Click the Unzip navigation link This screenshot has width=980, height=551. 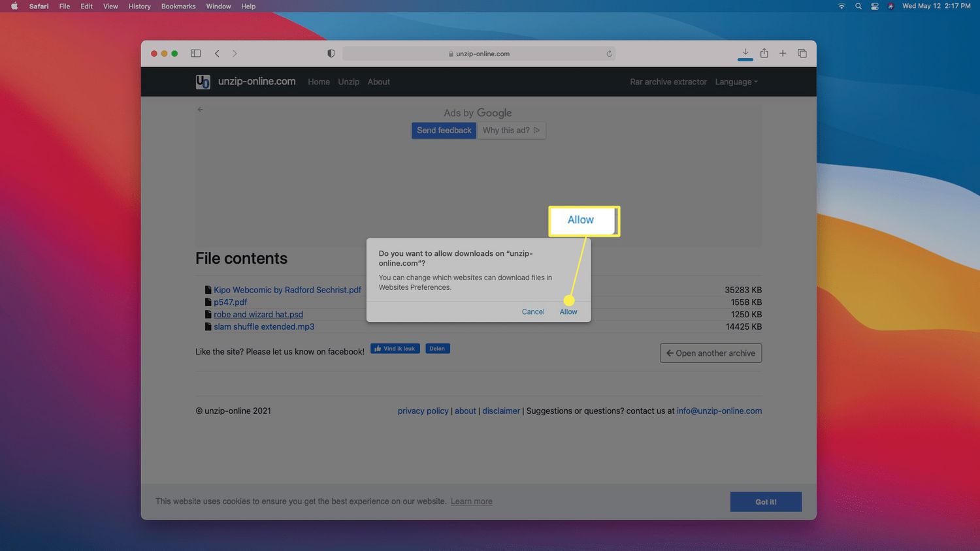coord(348,82)
